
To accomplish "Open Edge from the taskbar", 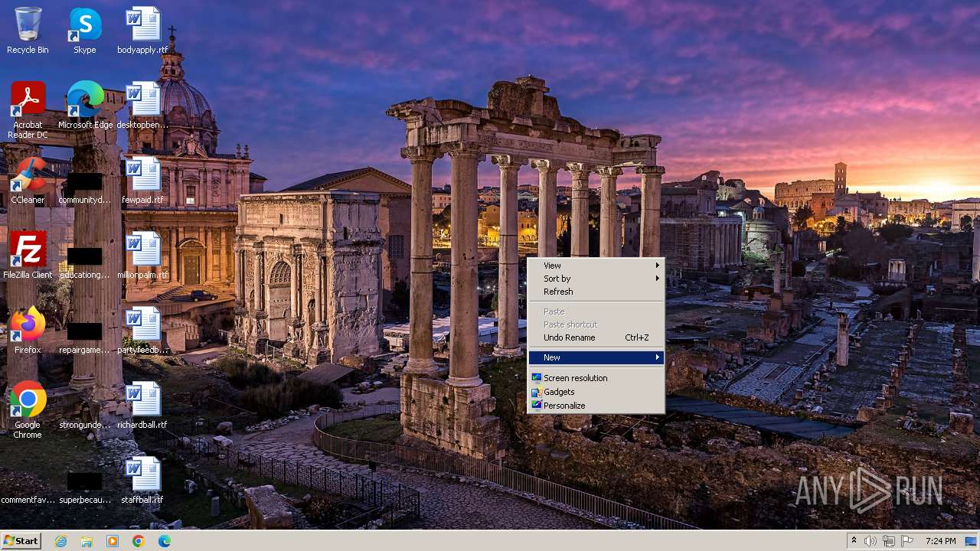I will click(165, 541).
